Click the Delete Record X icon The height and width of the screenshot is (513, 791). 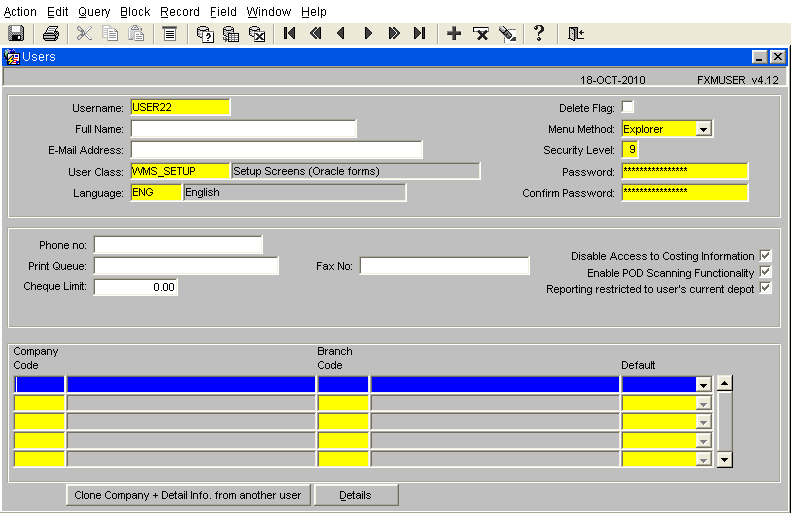pos(481,34)
